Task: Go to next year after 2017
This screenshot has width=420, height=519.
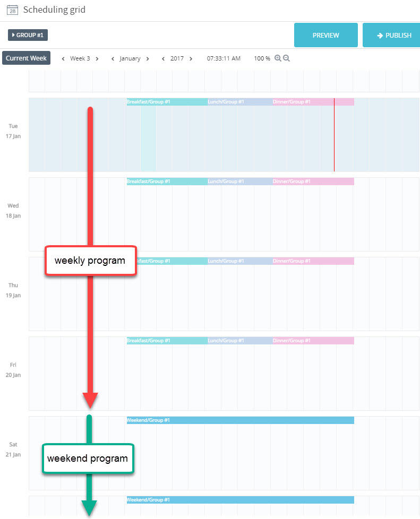Action: [x=191, y=58]
